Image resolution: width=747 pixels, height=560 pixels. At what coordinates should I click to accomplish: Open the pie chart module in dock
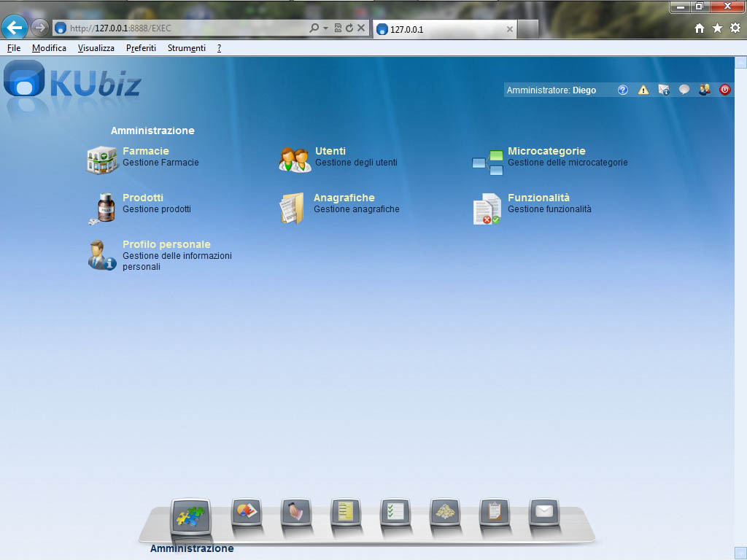[247, 512]
